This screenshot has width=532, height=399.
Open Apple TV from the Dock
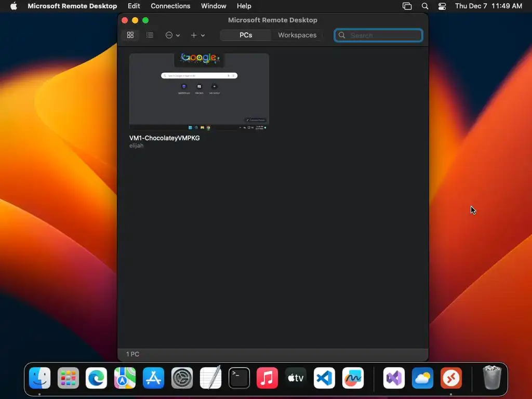296,378
